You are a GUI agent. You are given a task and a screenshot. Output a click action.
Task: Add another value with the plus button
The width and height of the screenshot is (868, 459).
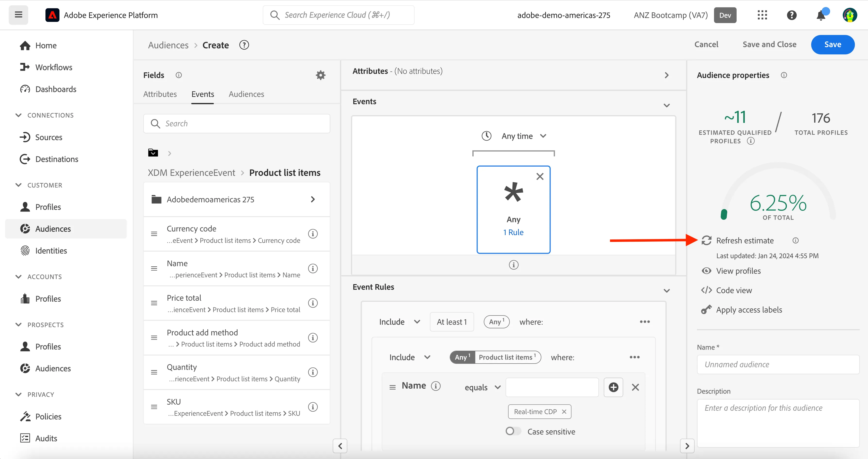pyautogui.click(x=613, y=387)
